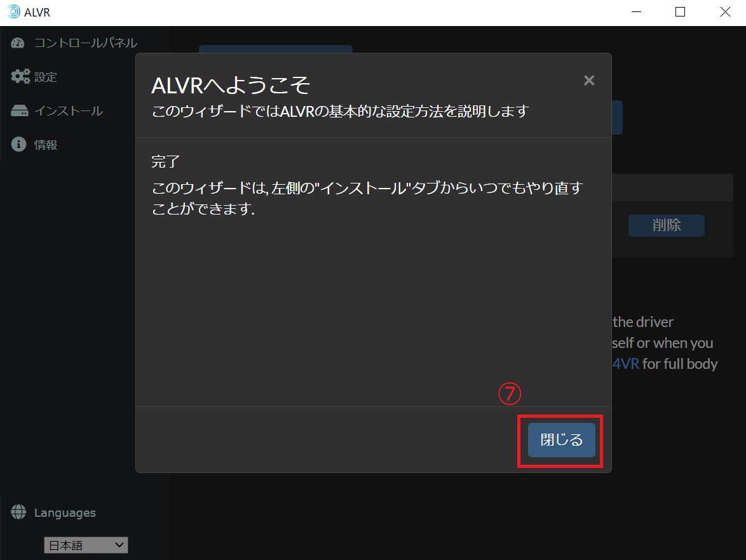This screenshot has width=746, height=560.
Task: Open the 情報 sidebar tab
Action: [34, 145]
